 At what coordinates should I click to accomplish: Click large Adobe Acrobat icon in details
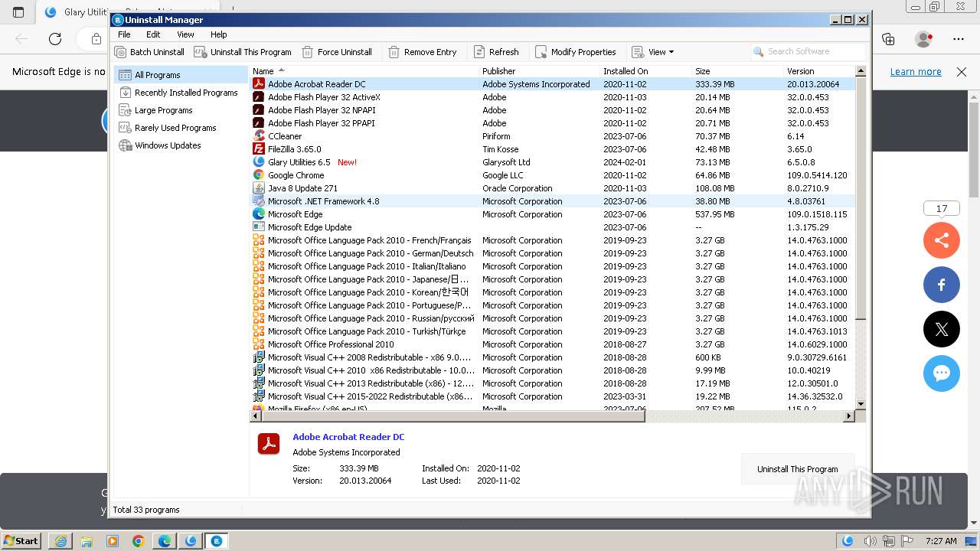point(269,444)
